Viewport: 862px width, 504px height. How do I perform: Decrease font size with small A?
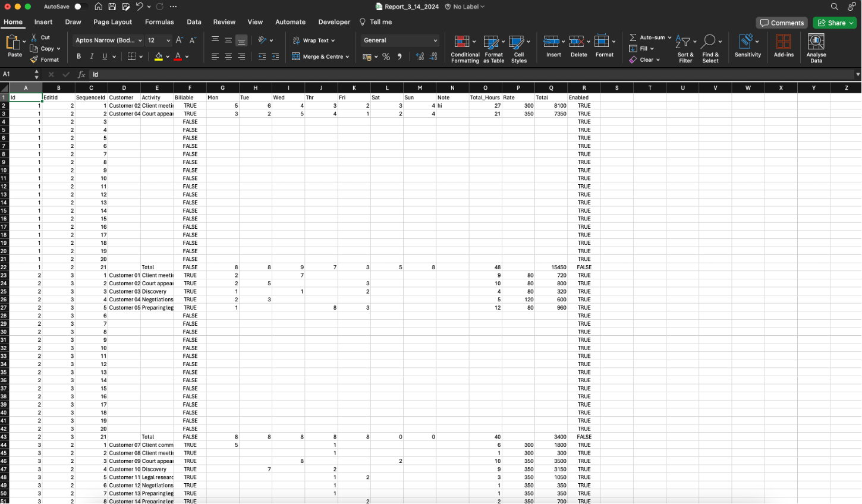[x=193, y=40]
